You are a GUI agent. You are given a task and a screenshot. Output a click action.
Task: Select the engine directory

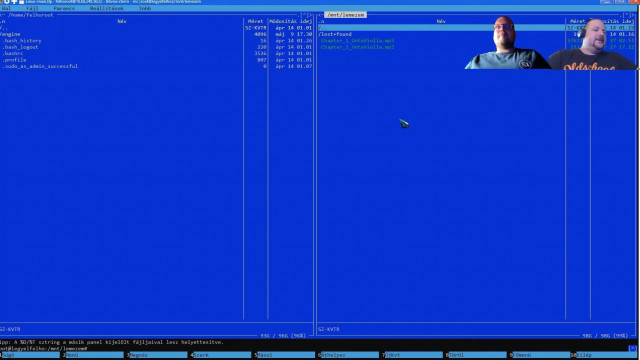click(x=10, y=34)
